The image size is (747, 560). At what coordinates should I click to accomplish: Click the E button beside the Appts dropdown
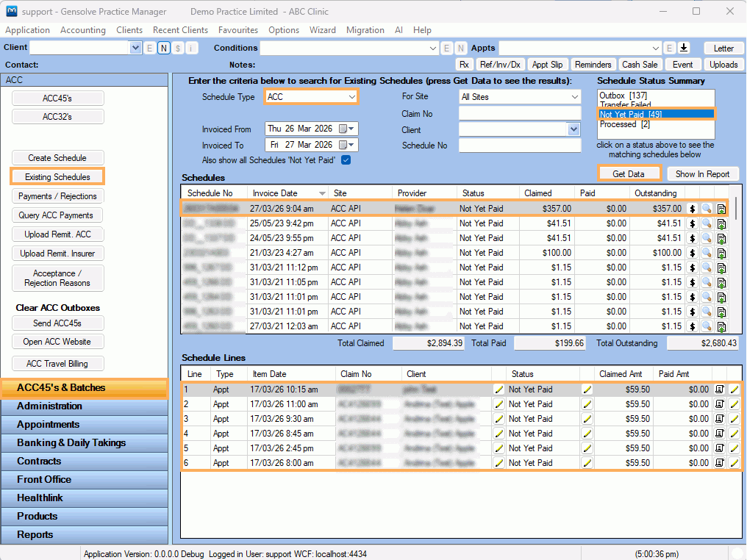669,48
